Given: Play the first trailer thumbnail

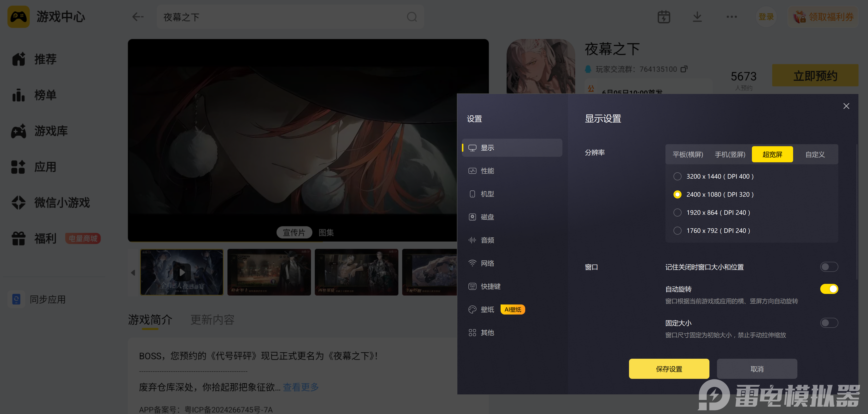Looking at the screenshot, I should pyautogui.click(x=182, y=272).
